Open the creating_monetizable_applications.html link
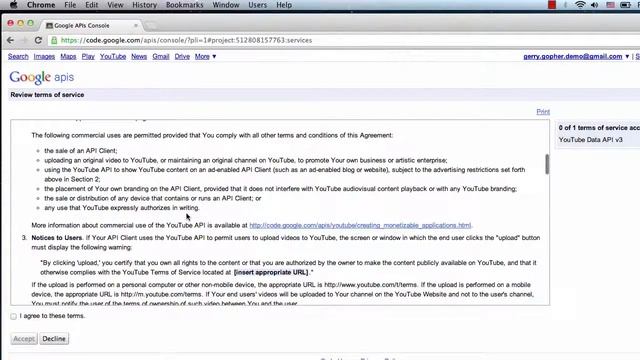Viewport: 640px width, 360px height. (x=360, y=225)
